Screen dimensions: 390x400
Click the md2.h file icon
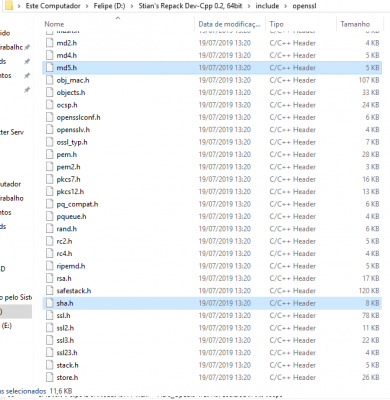click(50, 43)
